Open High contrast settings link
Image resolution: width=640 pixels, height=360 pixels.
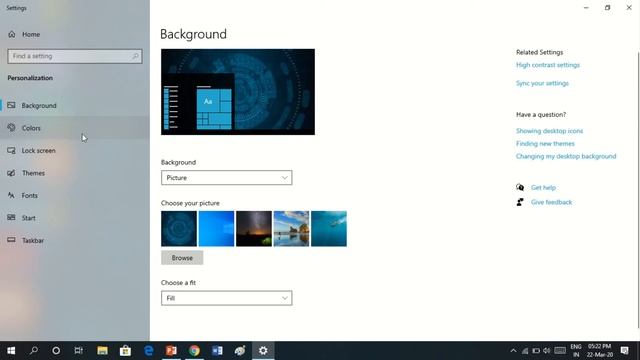coord(548,65)
